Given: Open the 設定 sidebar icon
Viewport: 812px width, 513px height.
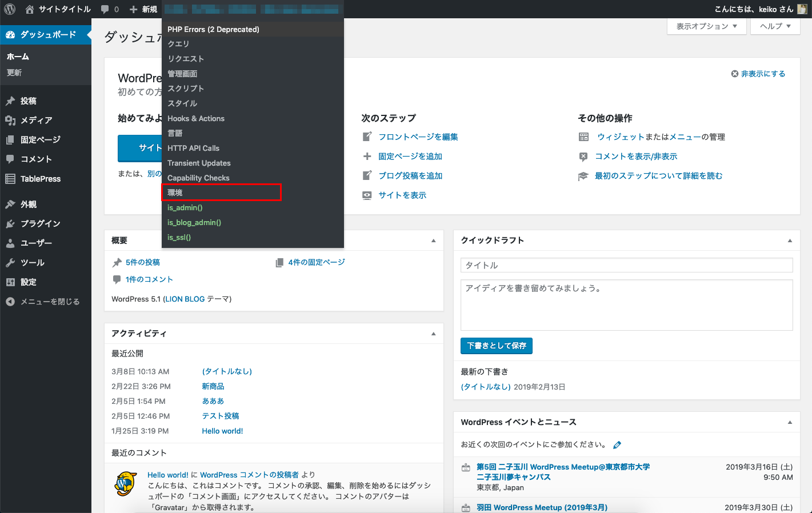Looking at the screenshot, I should pyautogui.click(x=10, y=282).
